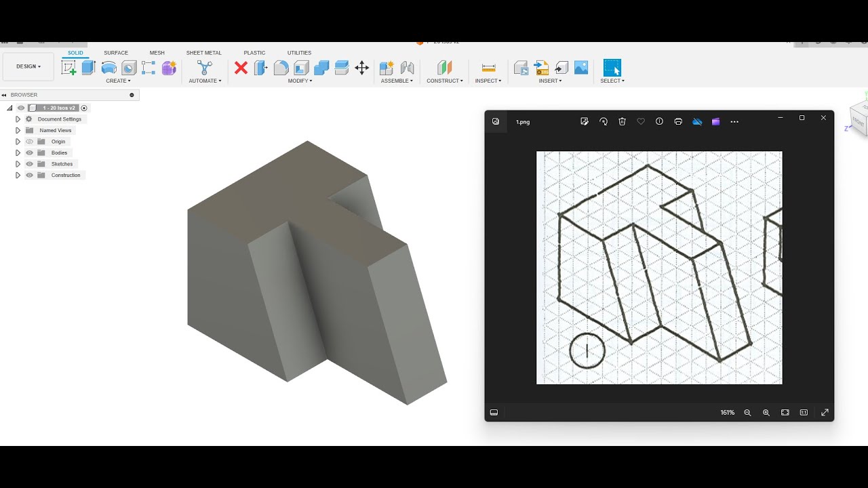Viewport: 868px width, 488px height.
Task: Click the Automate tool icon
Action: point(205,67)
